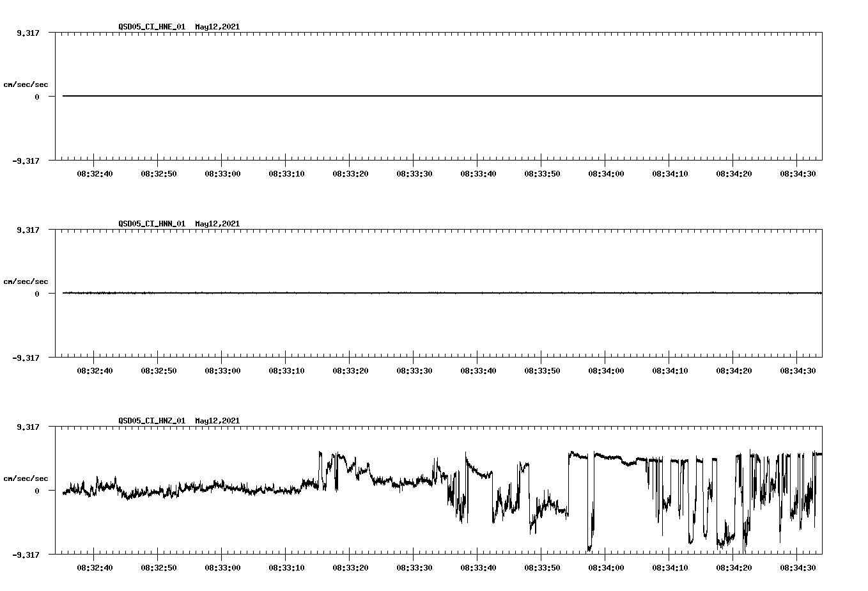The width and height of the screenshot is (868, 591).
Task: Click the May12,2021 date beside HNZ title
Action: [216, 422]
